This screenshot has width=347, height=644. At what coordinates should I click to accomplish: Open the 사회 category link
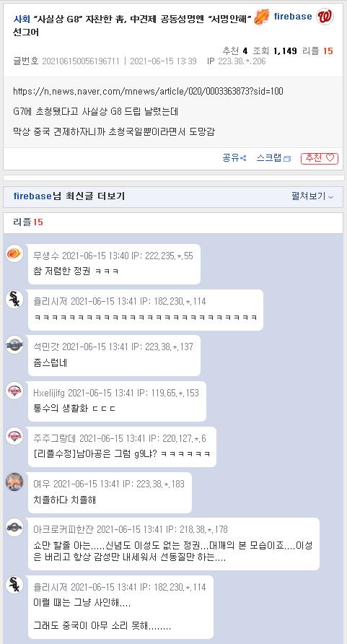pyautogui.click(x=22, y=18)
